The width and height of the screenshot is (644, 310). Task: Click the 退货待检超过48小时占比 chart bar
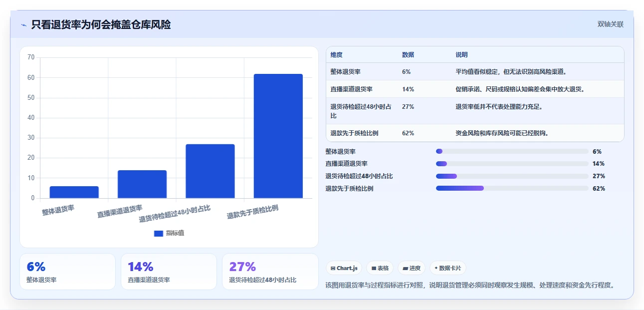(x=210, y=171)
